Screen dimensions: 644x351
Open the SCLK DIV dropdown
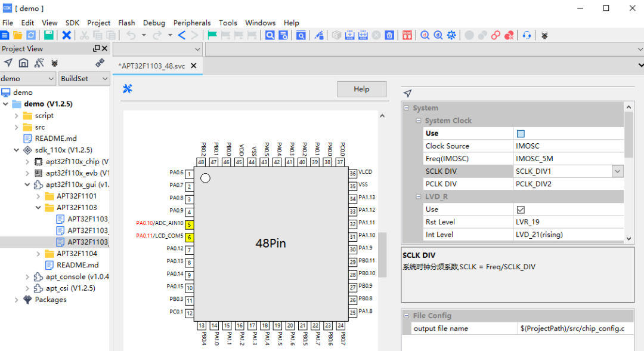click(x=617, y=171)
